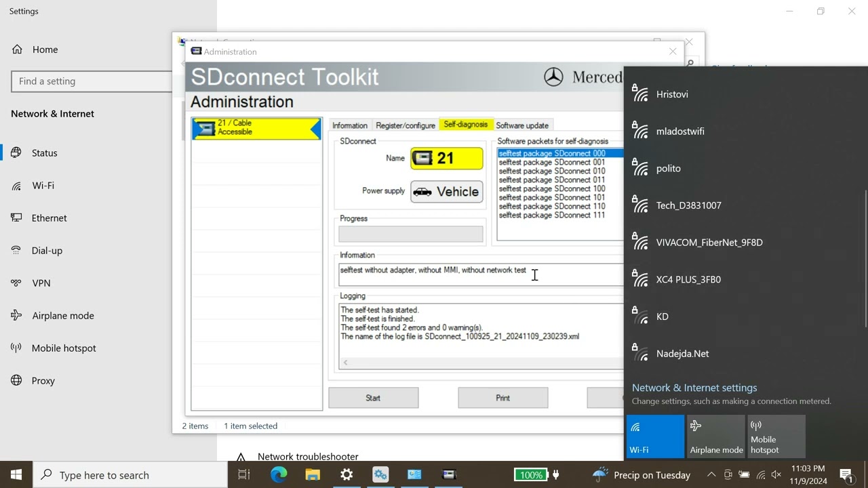Select selftest package SDconnect 100
The height and width of the screenshot is (488, 868).
pyautogui.click(x=552, y=188)
